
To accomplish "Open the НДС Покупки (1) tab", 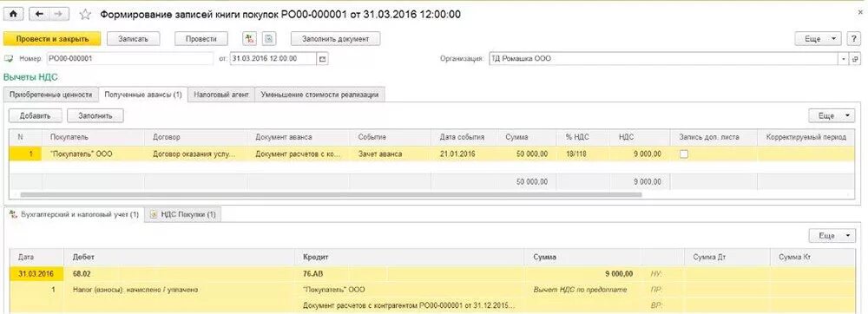I will 183,214.
